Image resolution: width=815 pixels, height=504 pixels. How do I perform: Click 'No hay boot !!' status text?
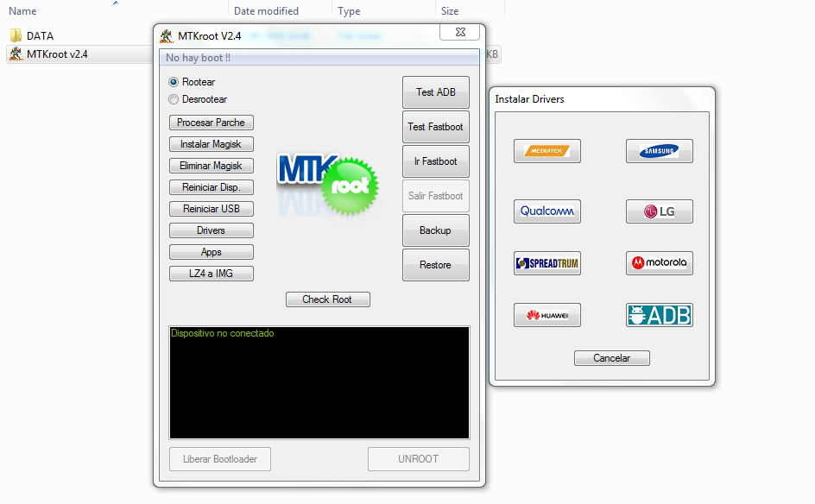(x=198, y=58)
